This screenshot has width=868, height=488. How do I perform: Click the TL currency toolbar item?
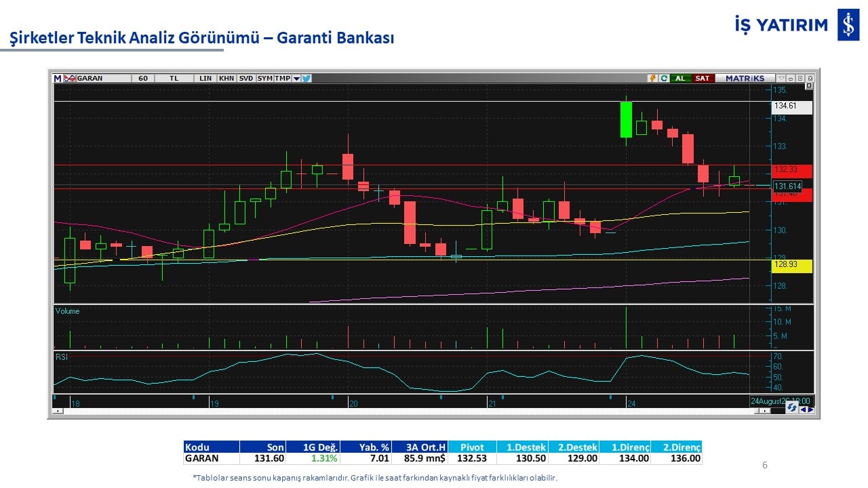(174, 78)
